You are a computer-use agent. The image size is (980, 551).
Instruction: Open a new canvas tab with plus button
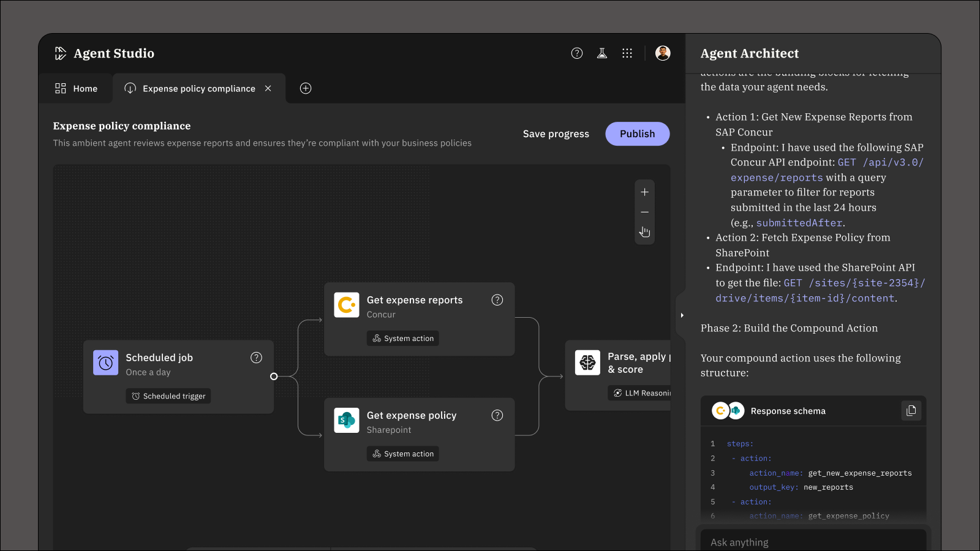[x=305, y=88]
